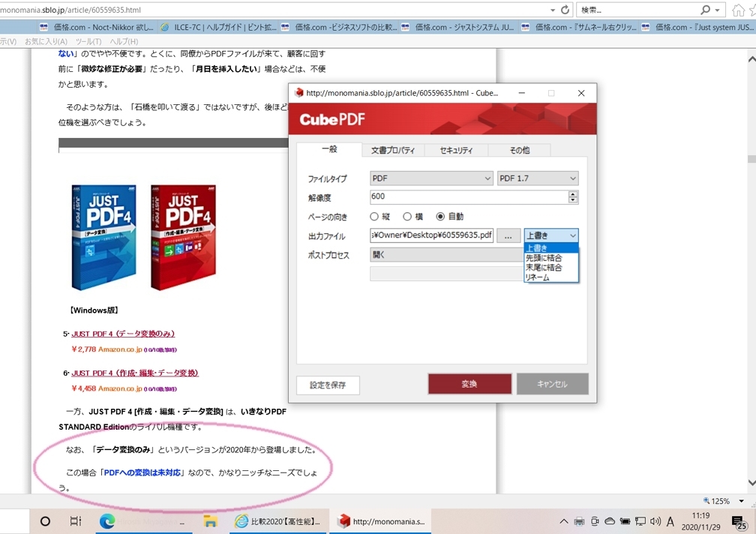Select the 自動 page orientation option

[x=439, y=215]
